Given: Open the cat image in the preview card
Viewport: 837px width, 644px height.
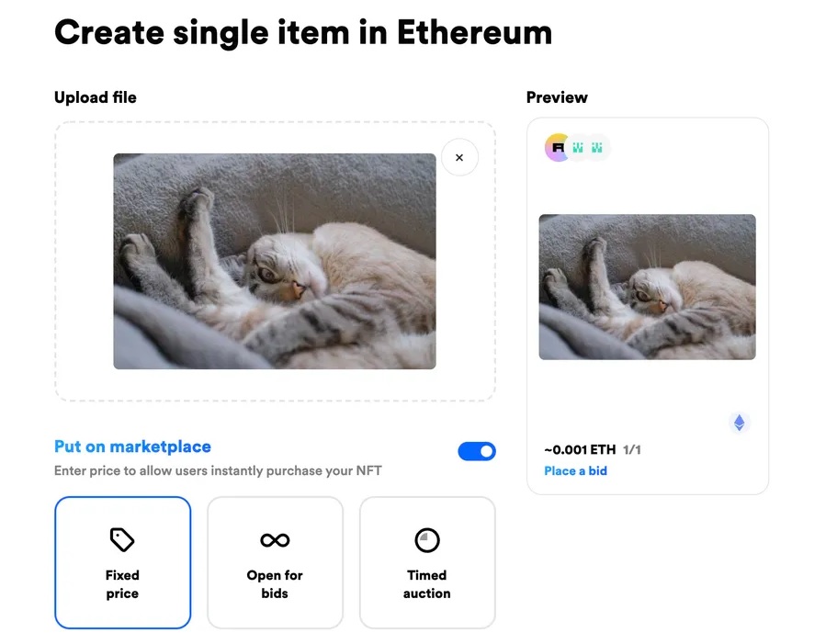Looking at the screenshot, I should coord(647,287).
